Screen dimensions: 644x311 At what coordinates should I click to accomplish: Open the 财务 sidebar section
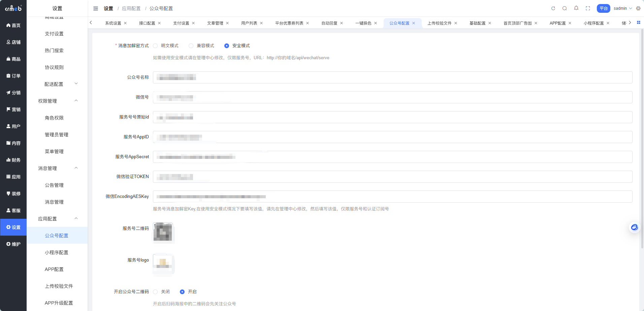pos(13,160)
